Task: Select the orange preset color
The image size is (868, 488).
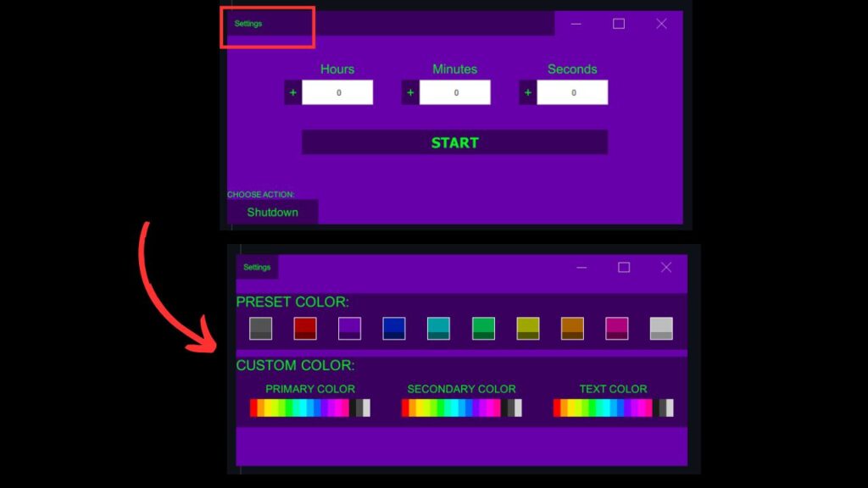Action: coord(572,328)
